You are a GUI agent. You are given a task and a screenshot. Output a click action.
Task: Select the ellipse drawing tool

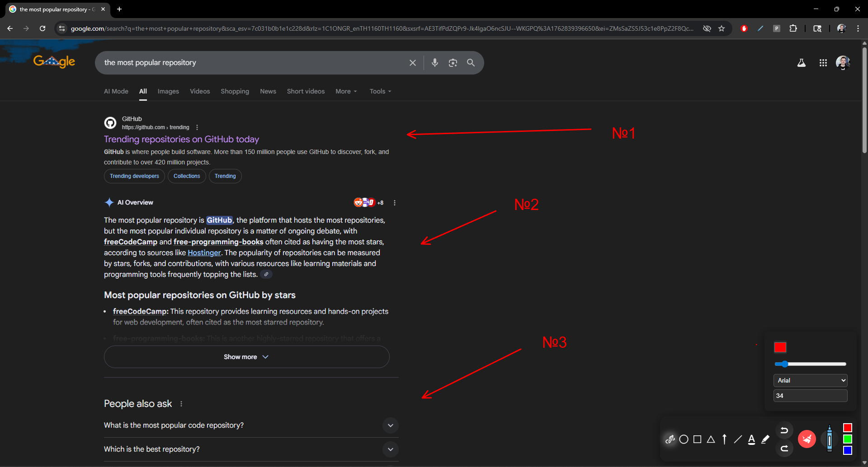pos(684,439)
